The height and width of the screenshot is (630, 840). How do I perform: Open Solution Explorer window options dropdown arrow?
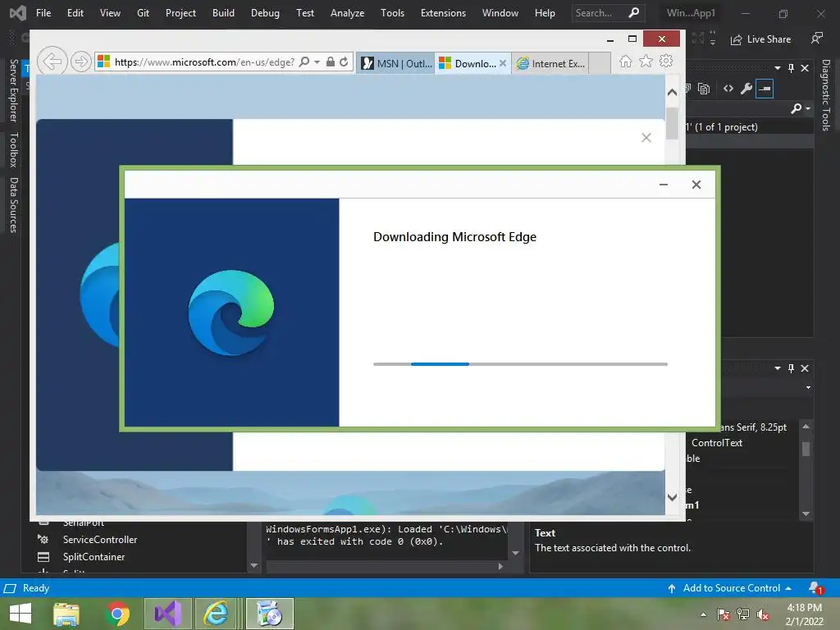[778, 68]
